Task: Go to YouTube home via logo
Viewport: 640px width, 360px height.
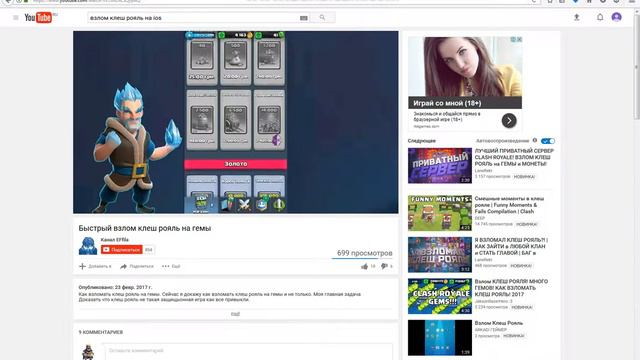Action: pos(38,18)
